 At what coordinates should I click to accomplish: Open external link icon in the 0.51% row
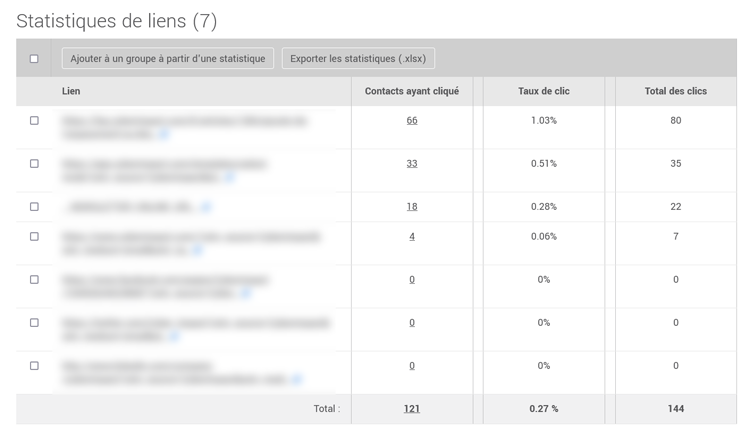pos(230,177)
